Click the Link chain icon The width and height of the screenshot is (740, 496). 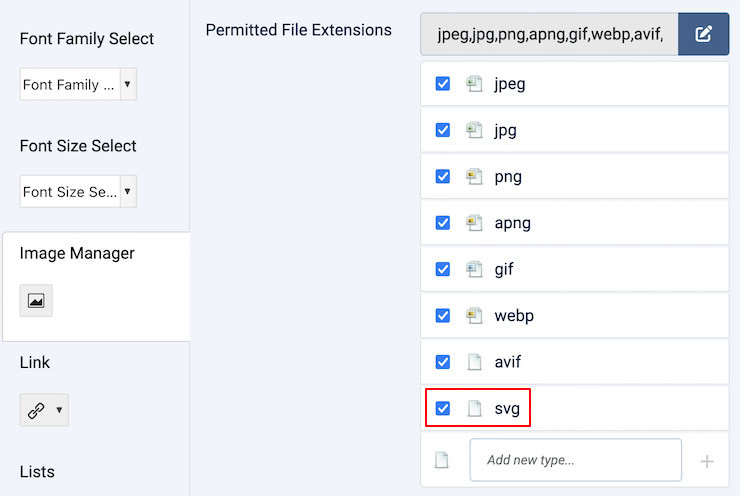tap(37, 410)
